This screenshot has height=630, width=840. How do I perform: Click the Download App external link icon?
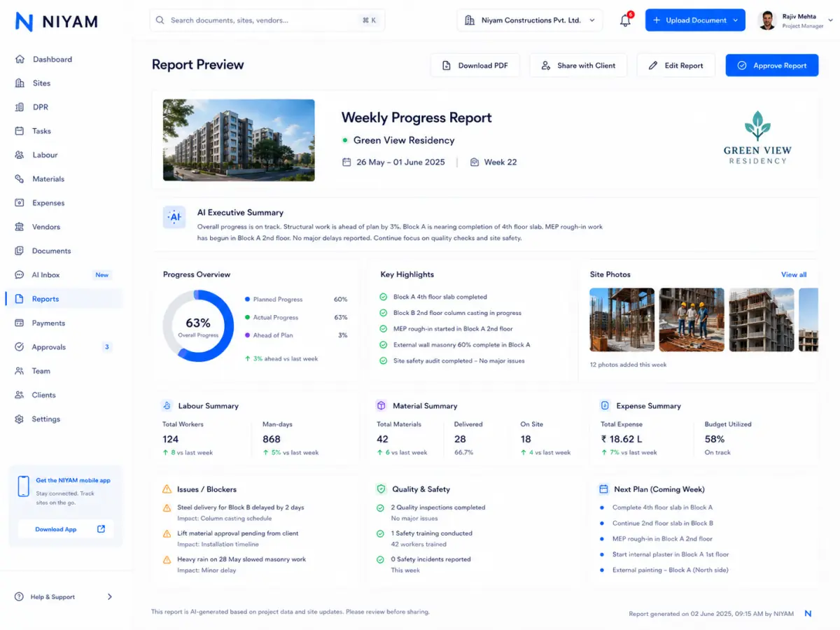101,529
